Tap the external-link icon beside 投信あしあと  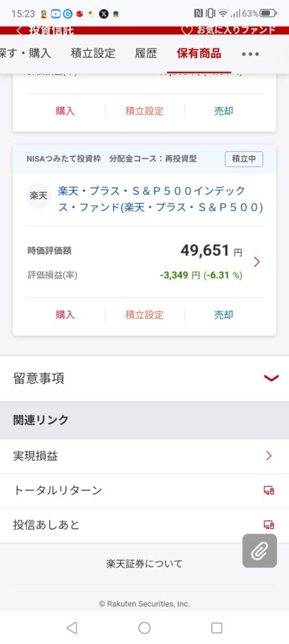point(269,525)
